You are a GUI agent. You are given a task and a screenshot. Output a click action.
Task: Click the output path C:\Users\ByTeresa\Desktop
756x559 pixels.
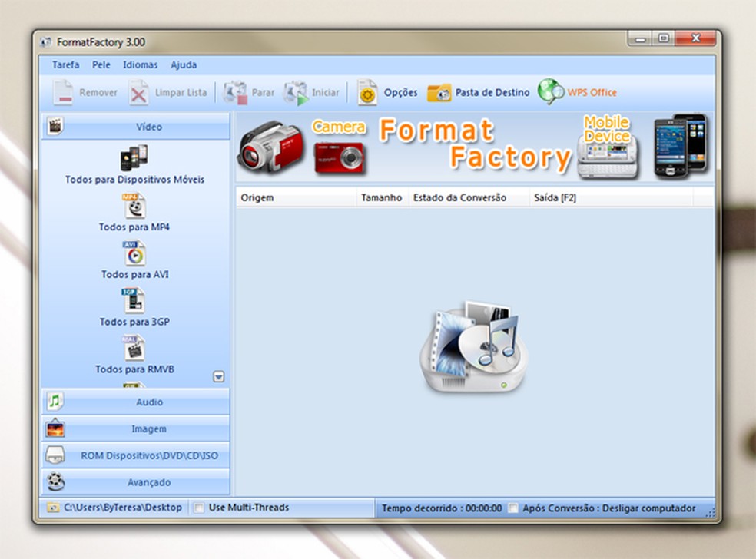point(123,508)
